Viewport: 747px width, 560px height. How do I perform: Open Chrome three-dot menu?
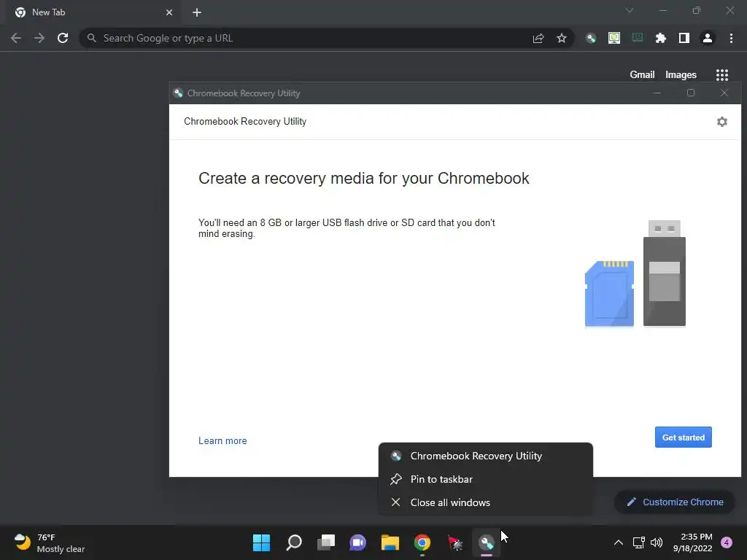[x=731, y=38]
